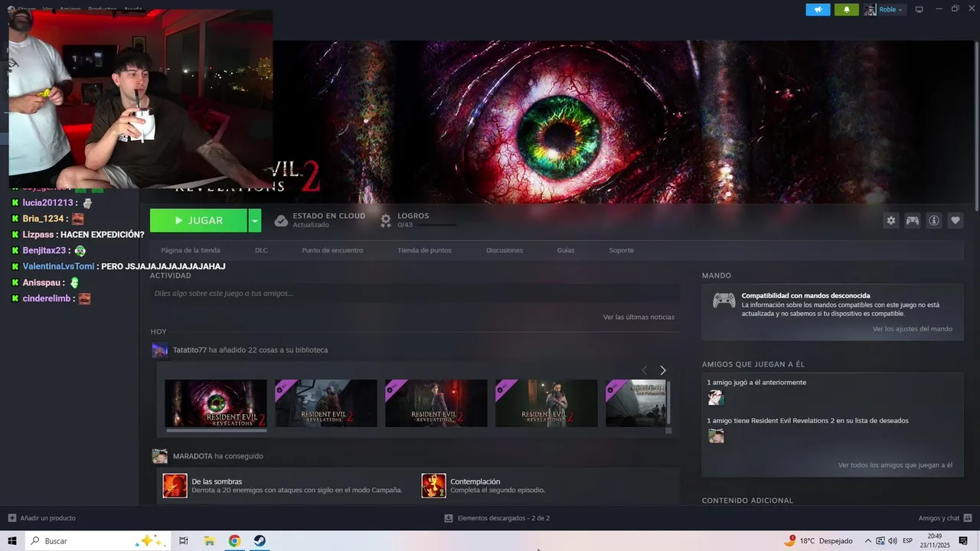Screen dimensions: 980x551
Task: Click the Tatatito77 username
Action: (x=190, y=350)
